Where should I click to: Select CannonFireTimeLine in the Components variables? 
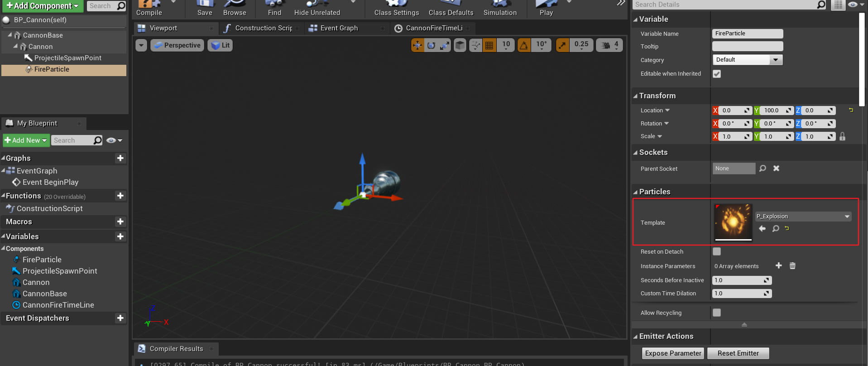click(x=58, y=305)
